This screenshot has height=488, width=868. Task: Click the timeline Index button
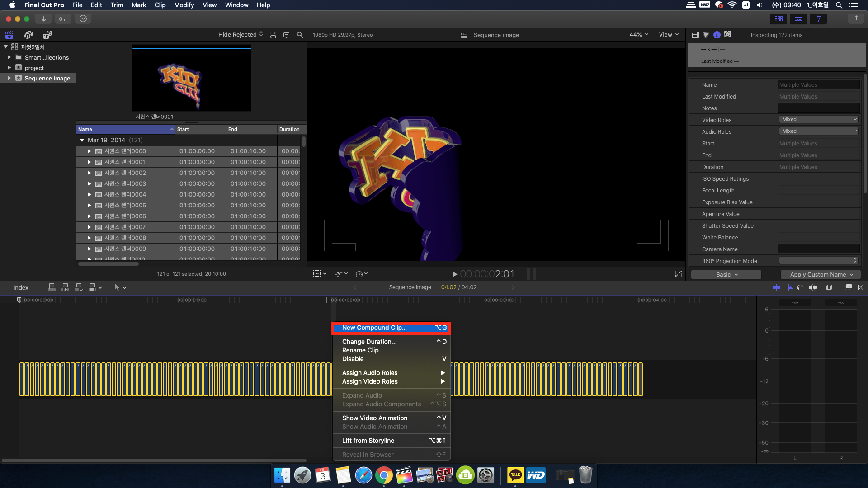click(21, 287)
